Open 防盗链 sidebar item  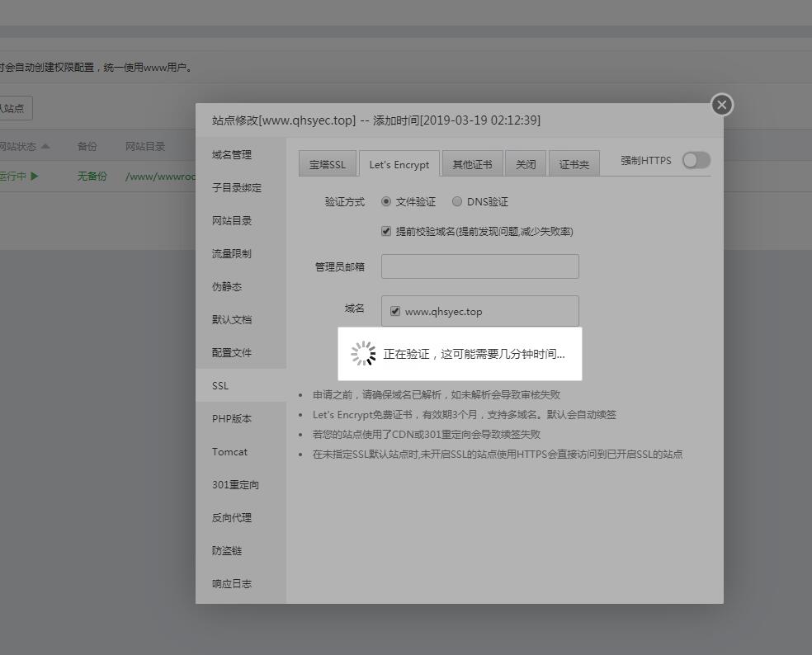click(241, 550)
